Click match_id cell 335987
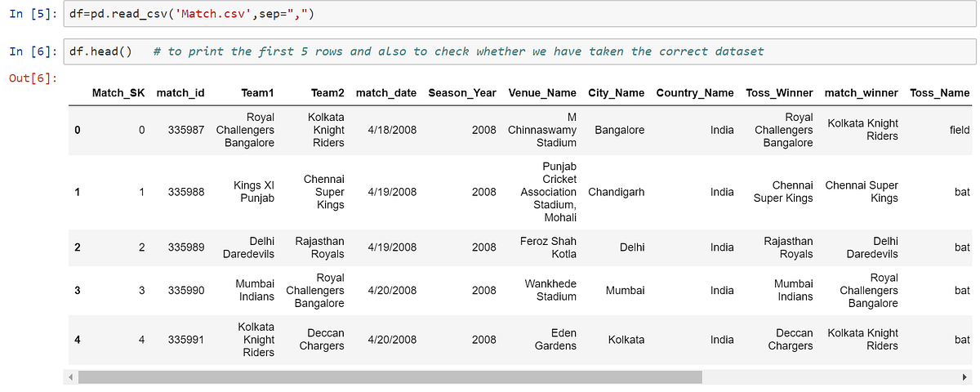 [x=186, y=130]
